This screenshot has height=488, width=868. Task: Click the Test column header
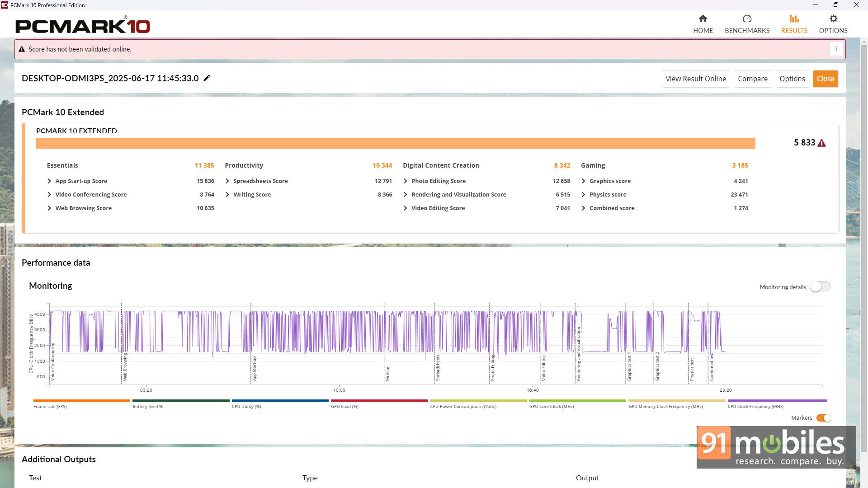click(x=35, y=478)
